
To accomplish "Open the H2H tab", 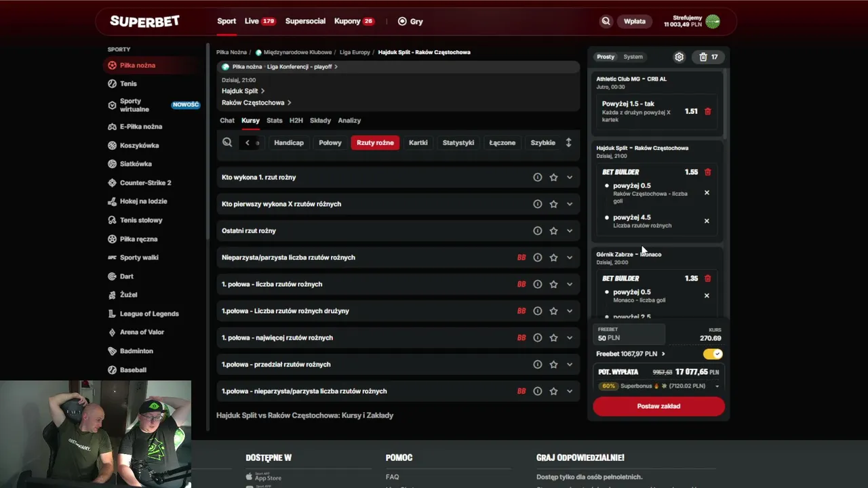I will [296, 121].
